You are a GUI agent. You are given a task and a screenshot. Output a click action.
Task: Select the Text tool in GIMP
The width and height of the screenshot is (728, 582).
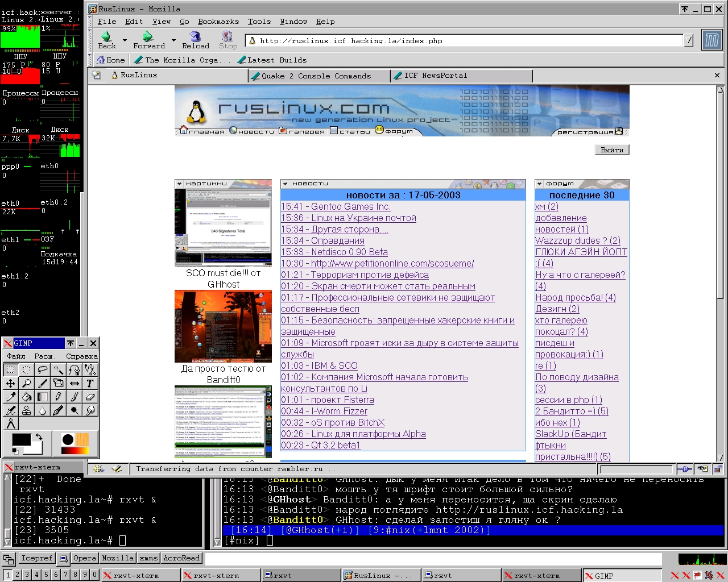[90, 384]
